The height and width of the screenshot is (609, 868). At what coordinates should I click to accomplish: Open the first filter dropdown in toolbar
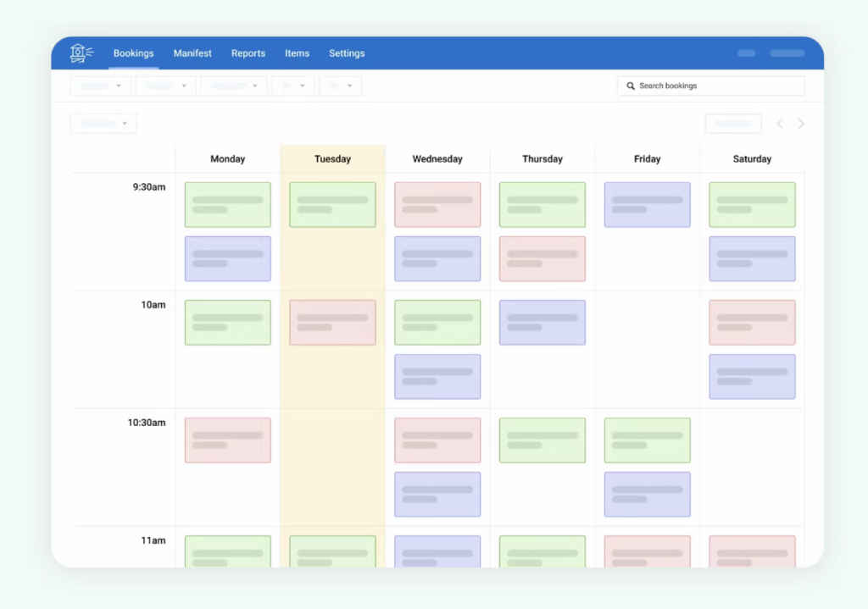(101, 86)
